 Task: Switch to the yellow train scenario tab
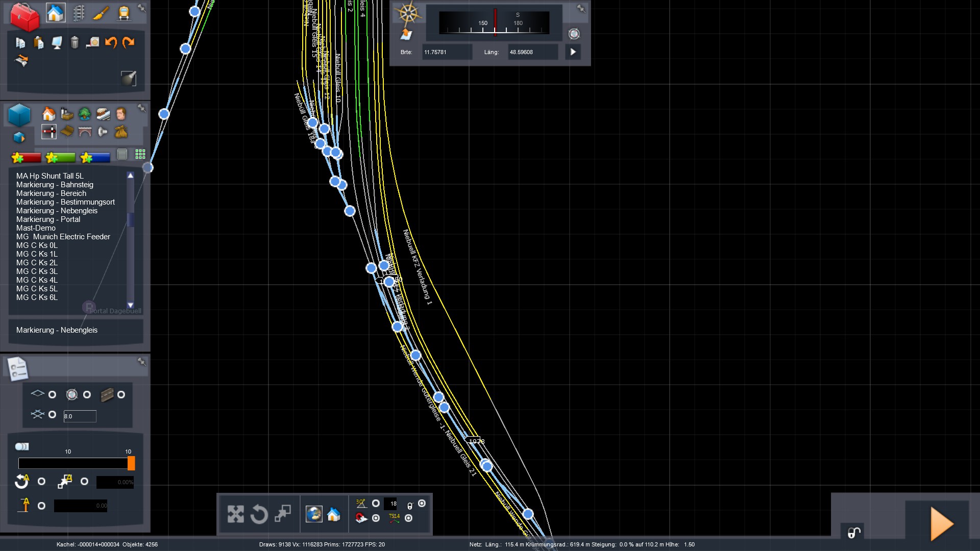coord(124,13)
